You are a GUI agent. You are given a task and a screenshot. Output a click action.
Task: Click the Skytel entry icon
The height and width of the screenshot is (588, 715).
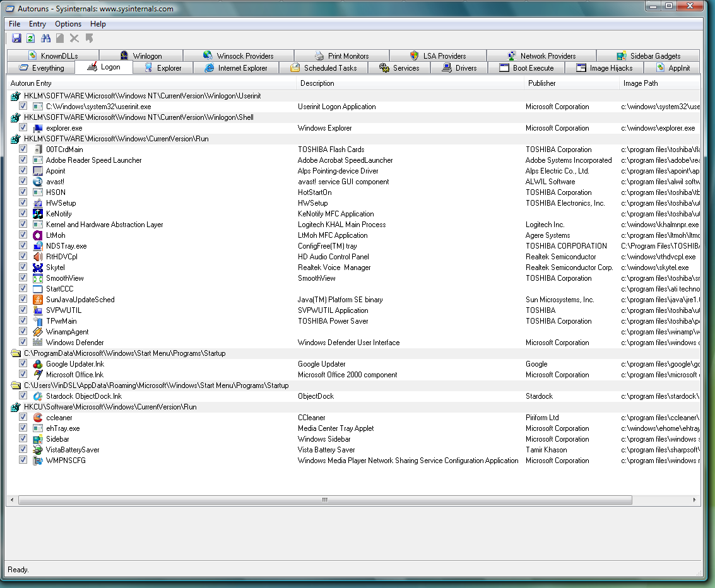38,268
